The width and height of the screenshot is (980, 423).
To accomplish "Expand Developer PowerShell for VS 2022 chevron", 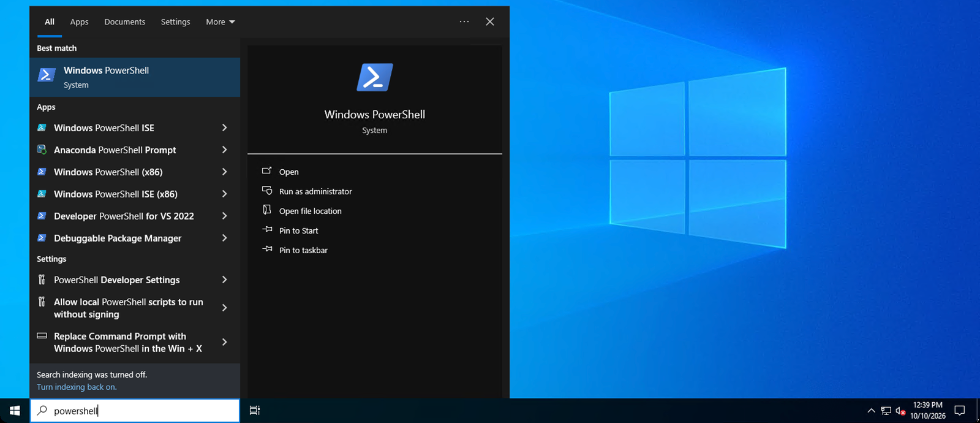I will (224, 216).
